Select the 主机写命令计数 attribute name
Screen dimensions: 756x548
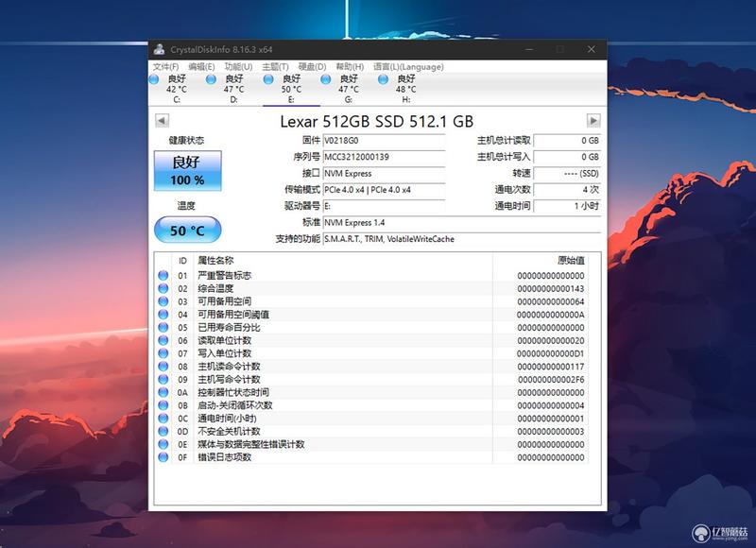[229, 380]
